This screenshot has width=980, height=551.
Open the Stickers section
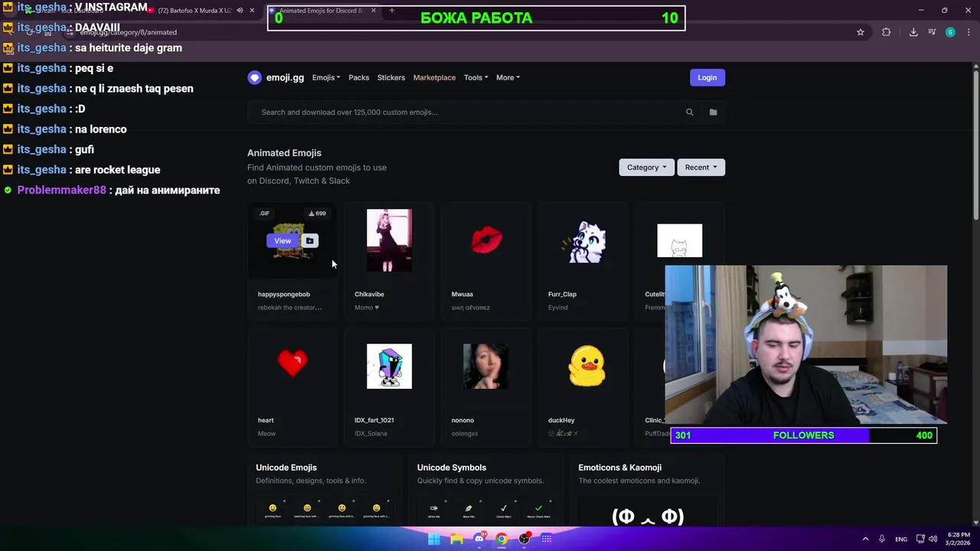(391, 77)
